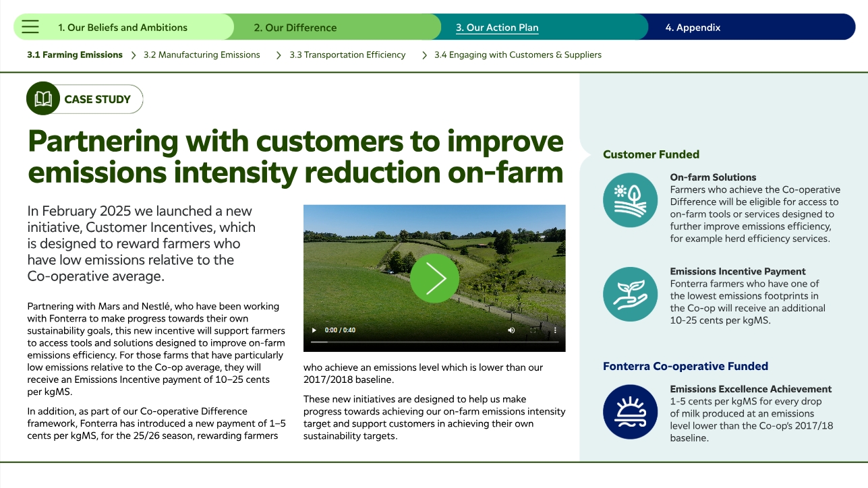
Task: Switch to 2. Our Difference tab
Action: click(x=295, y=28)
